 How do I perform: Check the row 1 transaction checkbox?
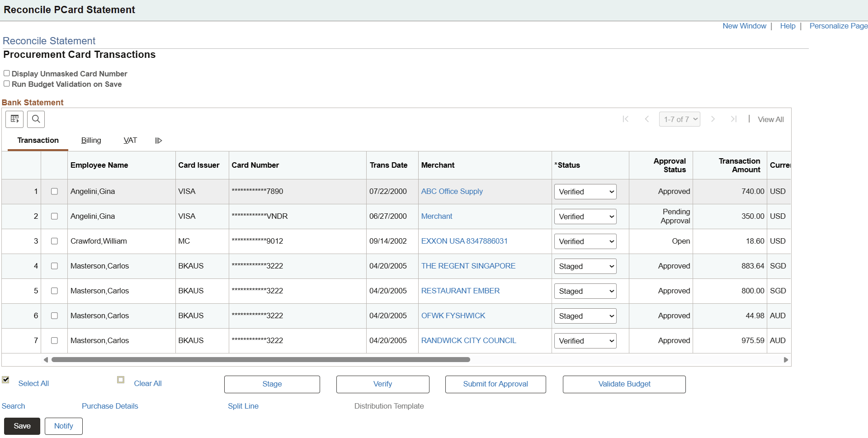click(54, 191)
